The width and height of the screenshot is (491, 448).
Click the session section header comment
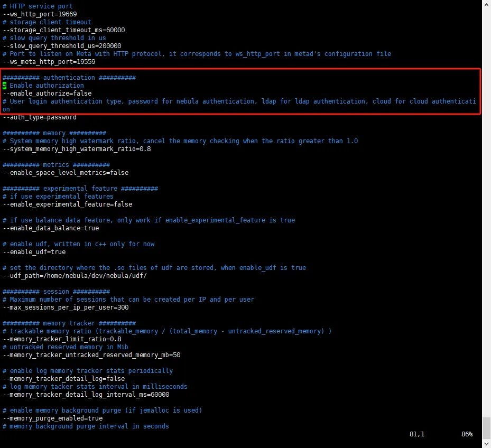click(57, 292)
